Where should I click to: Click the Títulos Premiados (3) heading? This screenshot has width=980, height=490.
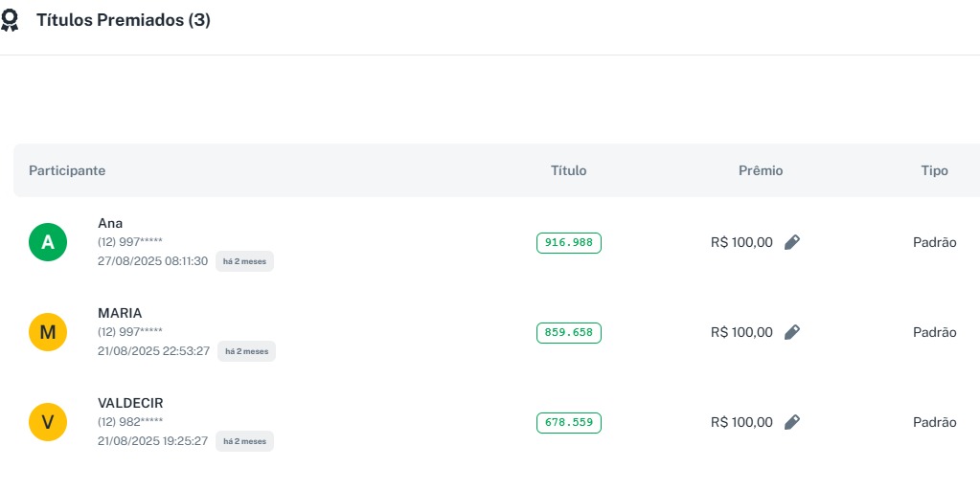(124, 20)
